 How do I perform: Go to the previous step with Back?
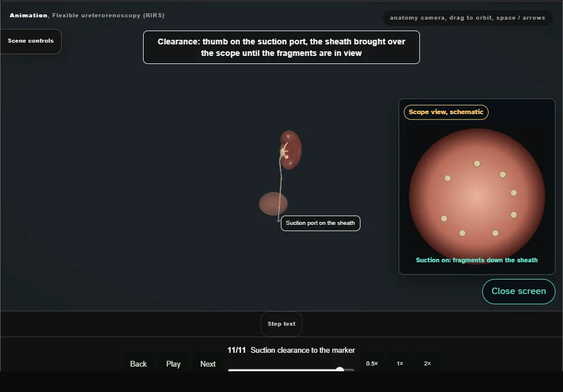click(138, 364)
